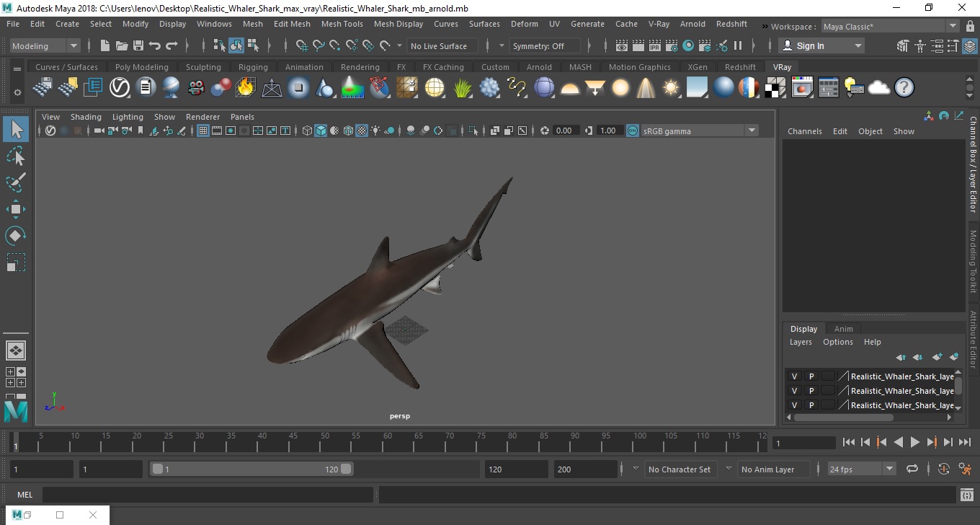
Task: Open the viewport Shading menu
Action: 86,117
